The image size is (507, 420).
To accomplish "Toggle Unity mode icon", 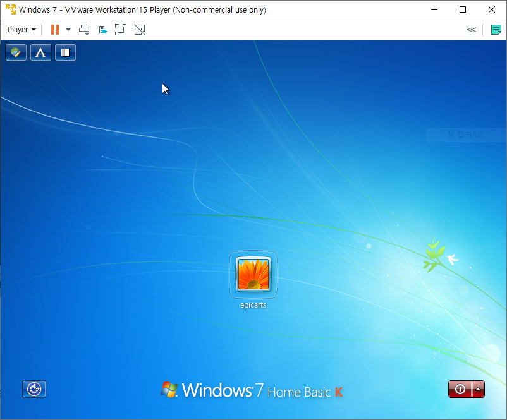I will coord(140,30).
